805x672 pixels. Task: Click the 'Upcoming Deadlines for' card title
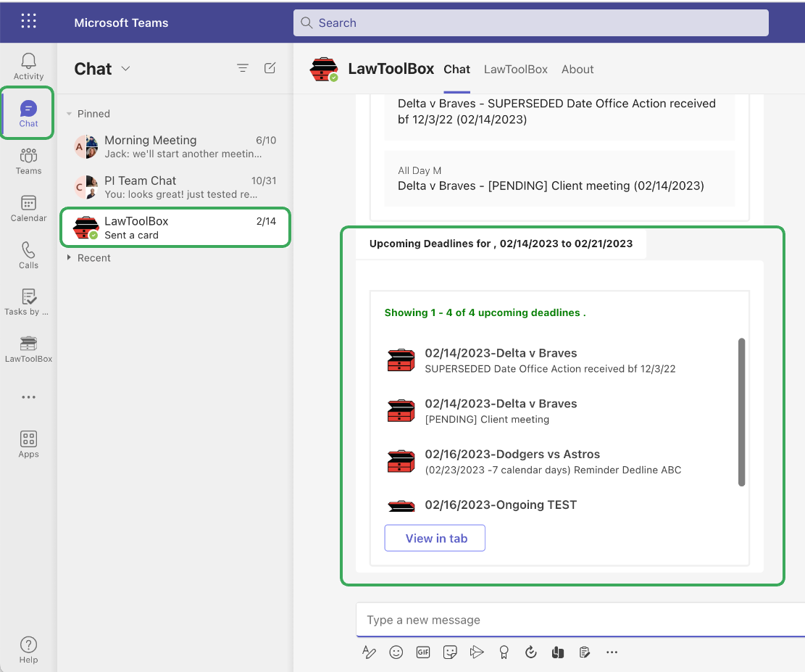[x=501, y=244]
